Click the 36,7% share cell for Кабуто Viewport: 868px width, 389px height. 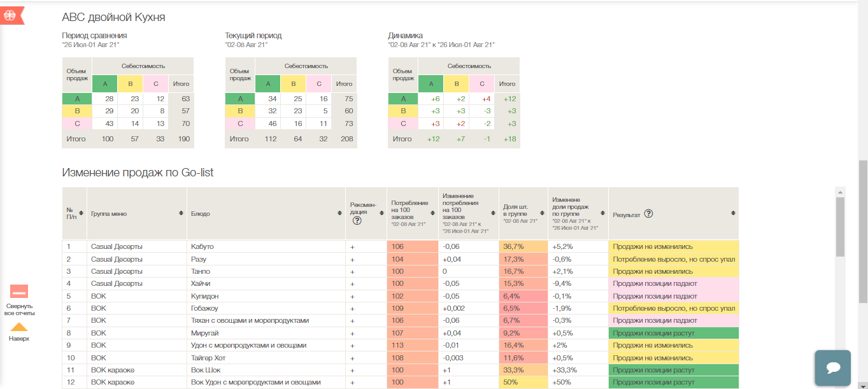[x=523, y=246]
